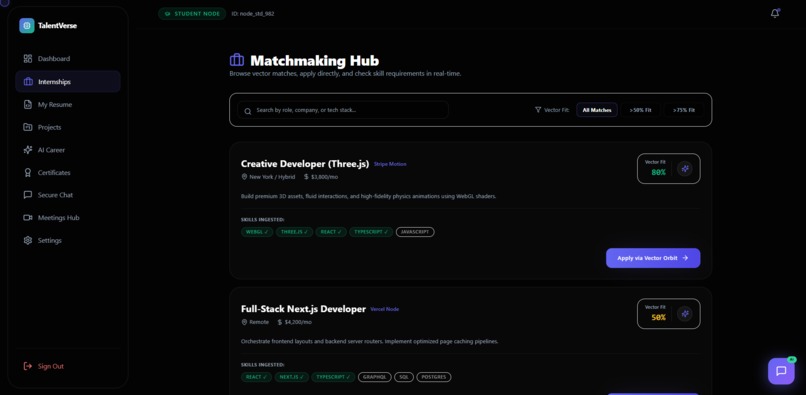
Task: Click the 80% Vector Fit score
Action: click(x=658, y=173)
